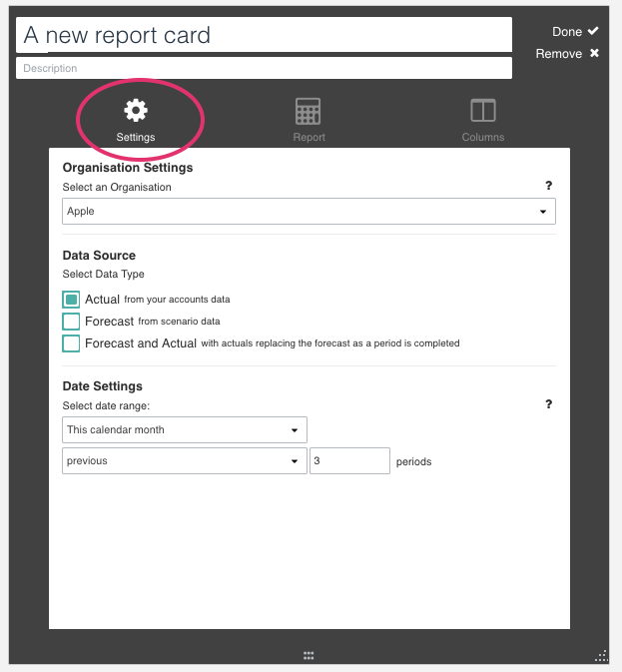Viewport: 622px width, 672px height.
Task: Open help for Organisation Settings
Action: pyautogui.click(x=549, y=186)
